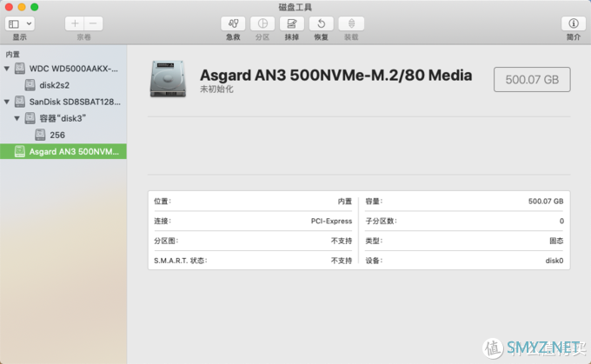Viewport: 591px width, 364px height.
Task: Click the 内置 sidebar section header
Action: click(12, 54)
